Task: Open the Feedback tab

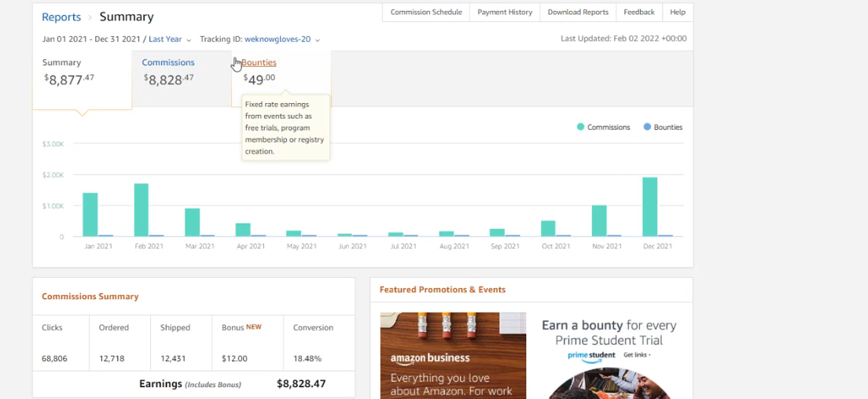Action: pos(639,12)
